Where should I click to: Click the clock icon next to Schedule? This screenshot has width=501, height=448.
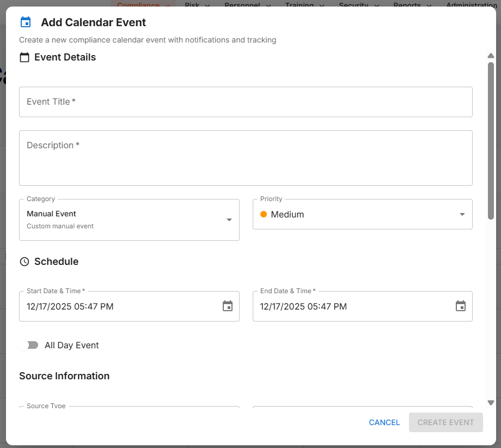(x=25, y=262)
